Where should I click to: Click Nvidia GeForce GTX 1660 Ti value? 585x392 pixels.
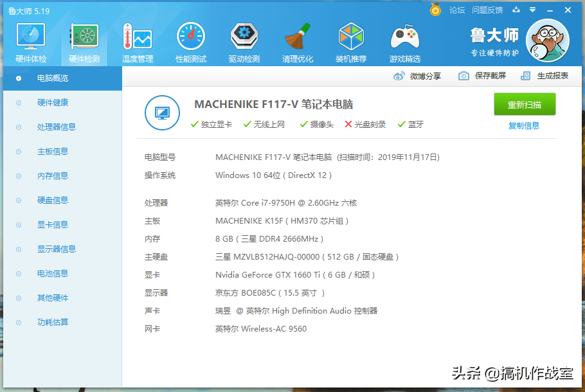[295, 275]
